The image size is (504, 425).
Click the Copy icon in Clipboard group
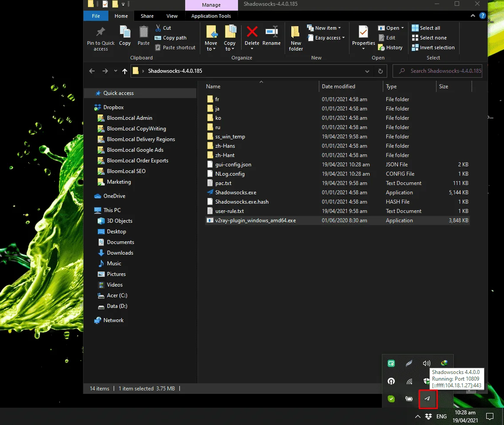click(x=125, y=32)
